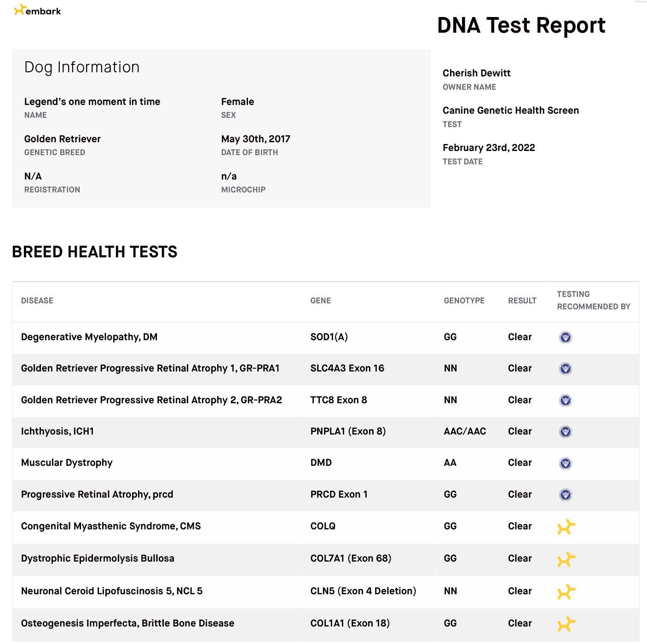Click the dog name Legend's one moment in time
Image resolution: width=647 pixels, height=644 pixels.
92,102
